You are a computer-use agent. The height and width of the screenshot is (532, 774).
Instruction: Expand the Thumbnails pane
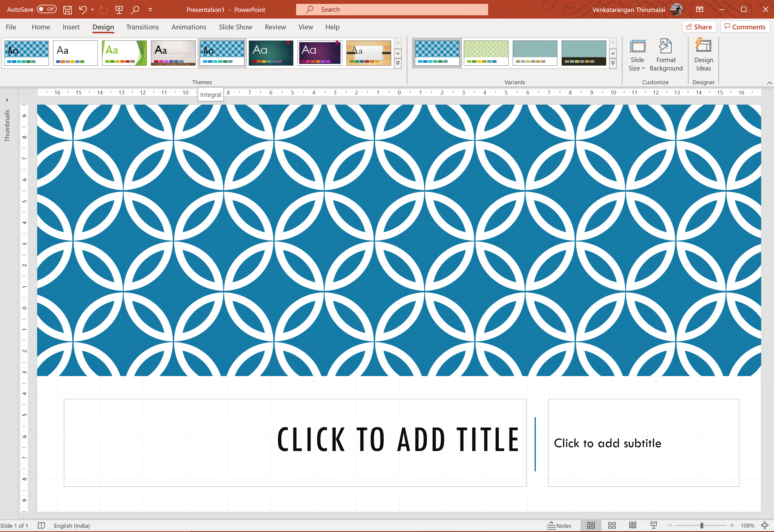tap(7, 100)
